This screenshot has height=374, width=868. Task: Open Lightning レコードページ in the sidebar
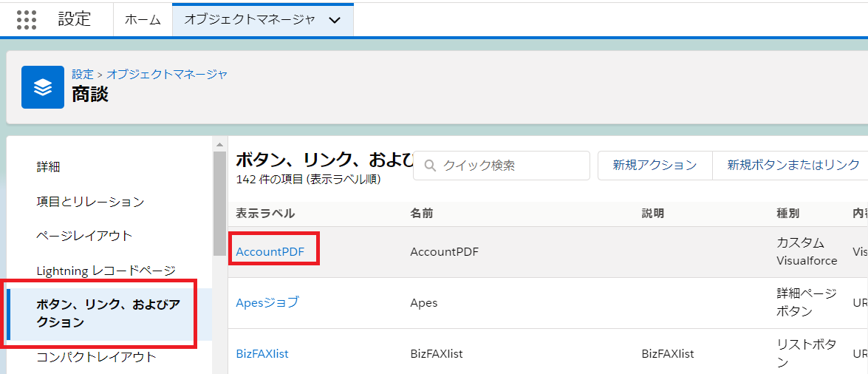click(x=106, y=271)
